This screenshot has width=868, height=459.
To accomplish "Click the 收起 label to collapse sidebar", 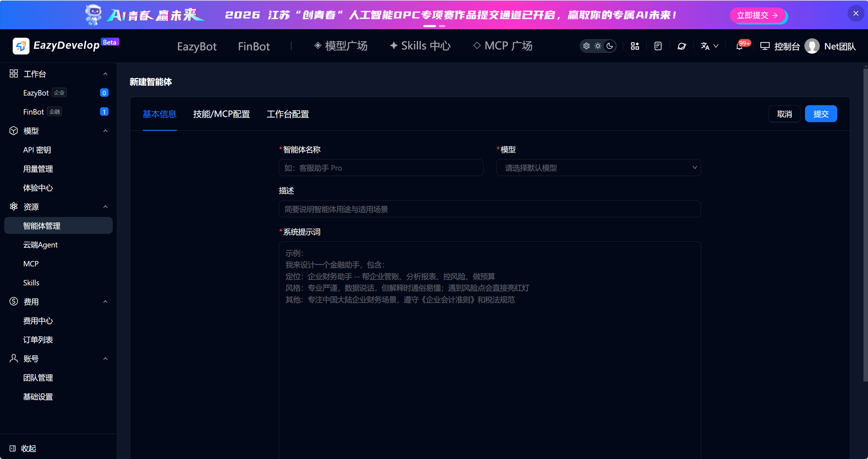I will point(29,448).
